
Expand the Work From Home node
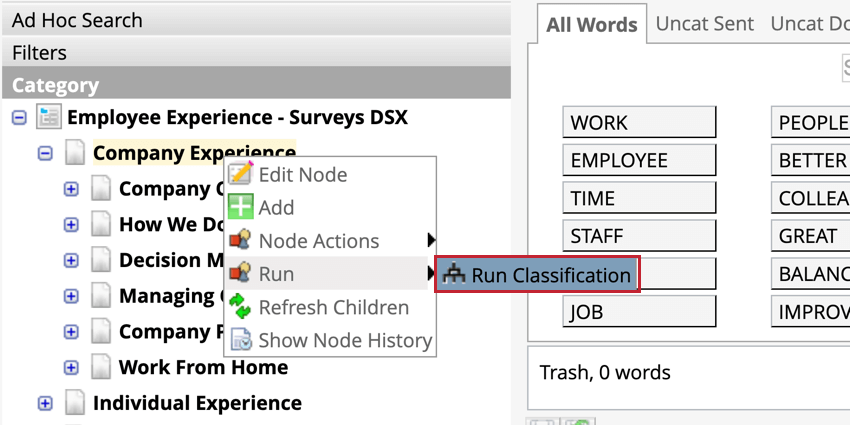pos(71,368)
